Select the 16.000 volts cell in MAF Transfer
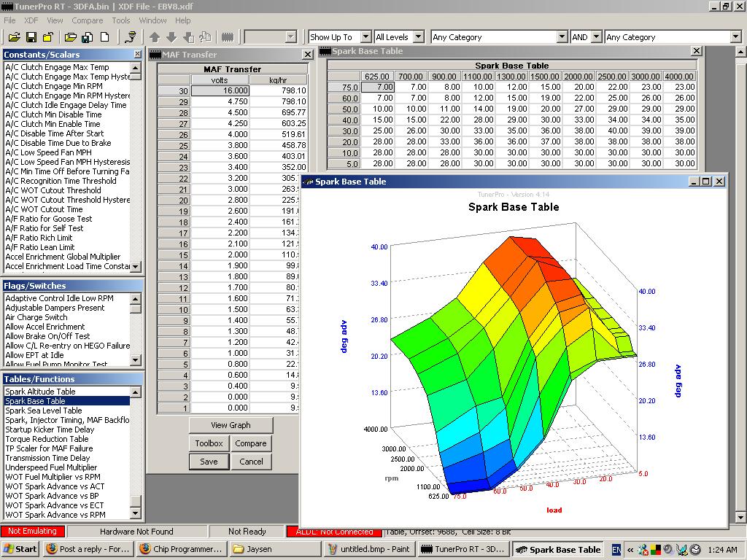The height and width of the screenshot is (560, 747). pos(220,90)
